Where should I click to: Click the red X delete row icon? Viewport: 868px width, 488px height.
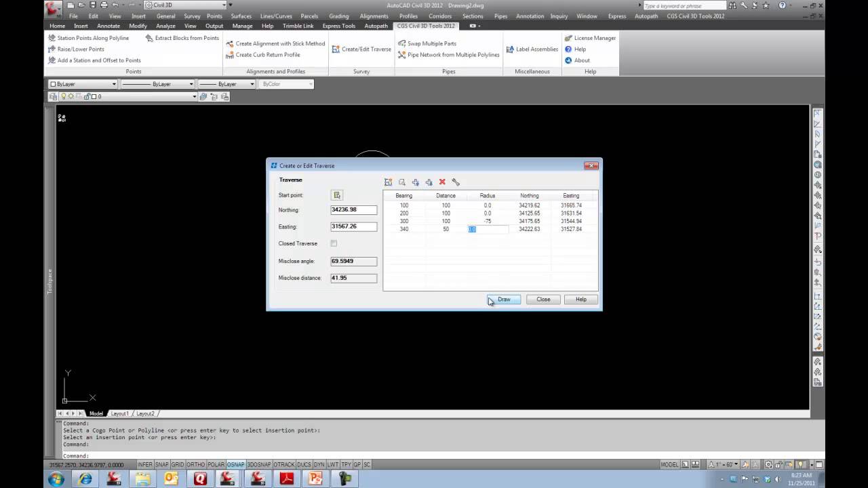point(442,182)
